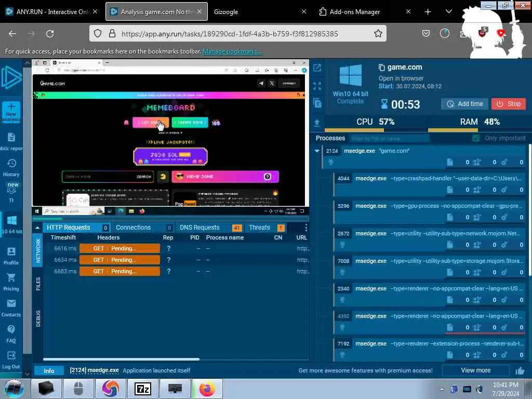Viewport: 532px width, 399px height.
Task: Click the Firefox back arrow
Action: pyautogui.click(x=12, y=34)
